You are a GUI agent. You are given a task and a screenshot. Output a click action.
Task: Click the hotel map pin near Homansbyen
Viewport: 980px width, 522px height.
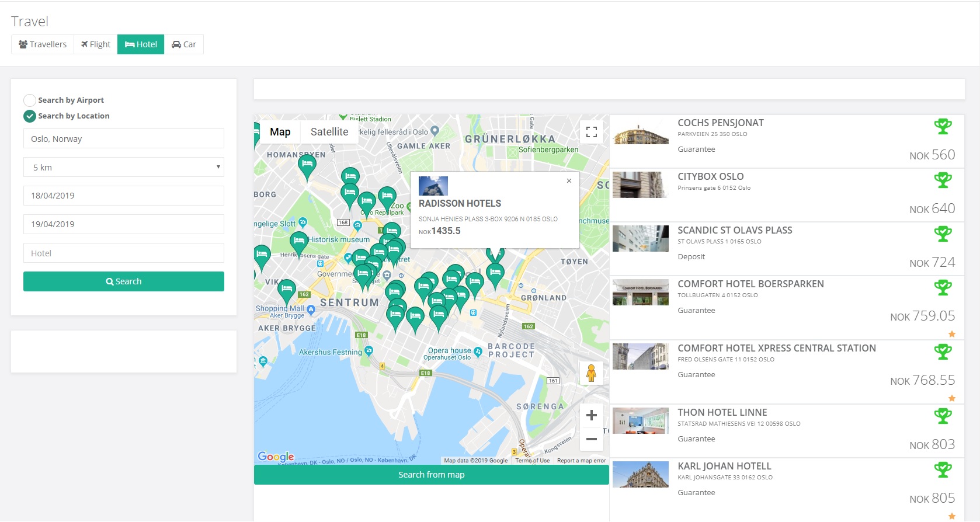(307, 165)
